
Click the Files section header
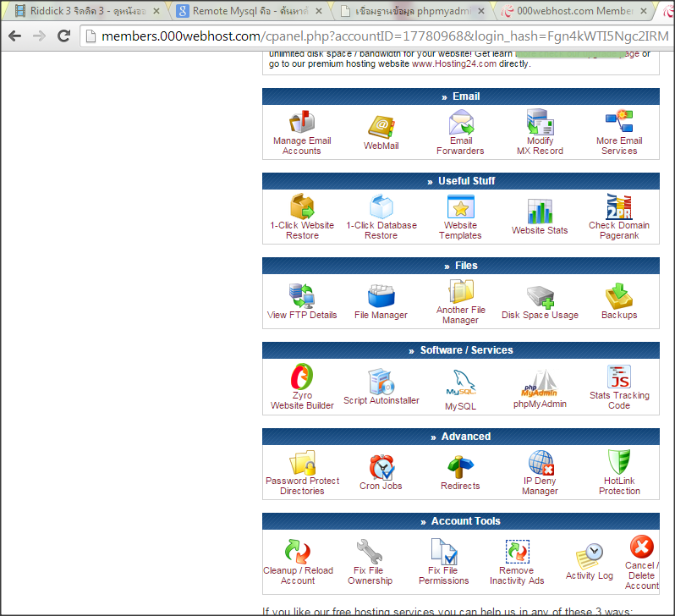tap(461, 266)
